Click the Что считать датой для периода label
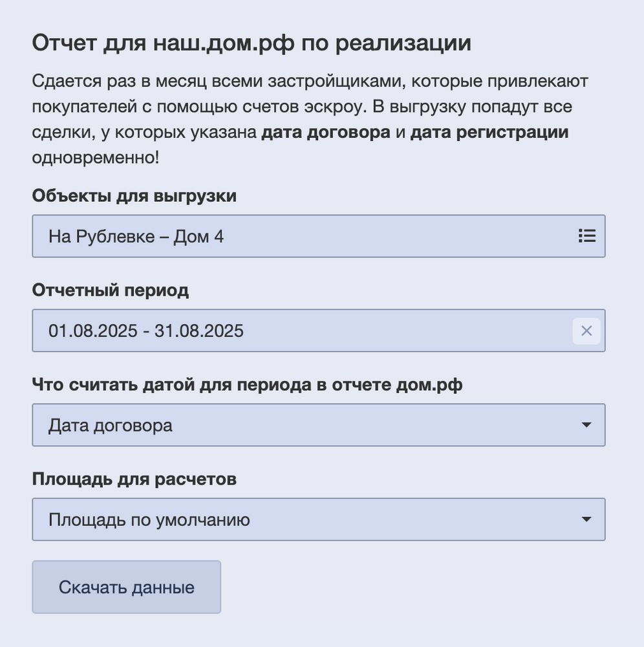 pyautogui.click(x=247, y=385)
